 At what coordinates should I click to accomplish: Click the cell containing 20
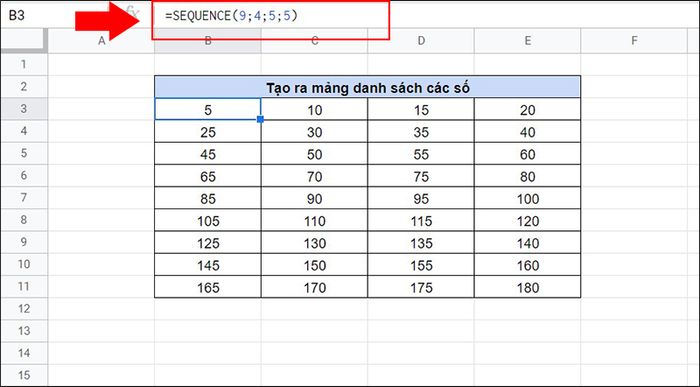(x=527, y=109)
